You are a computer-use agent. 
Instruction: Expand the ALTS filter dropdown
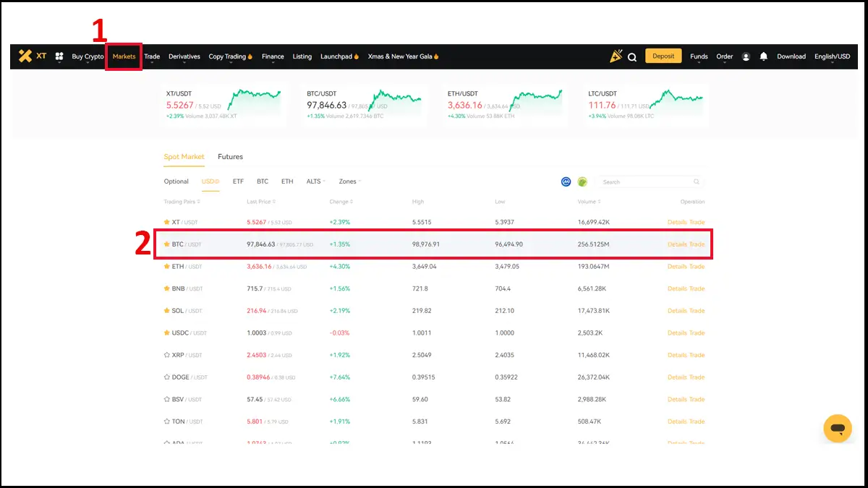click(316, 181)
